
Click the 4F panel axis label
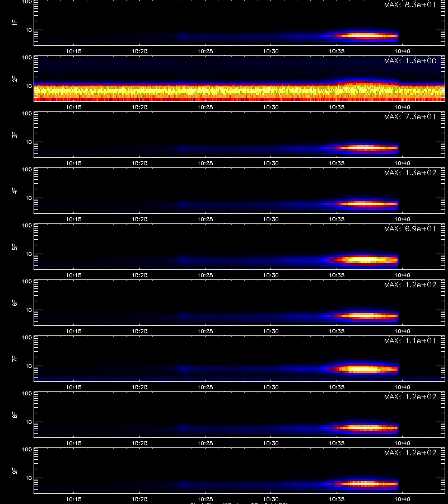(15, 190)
